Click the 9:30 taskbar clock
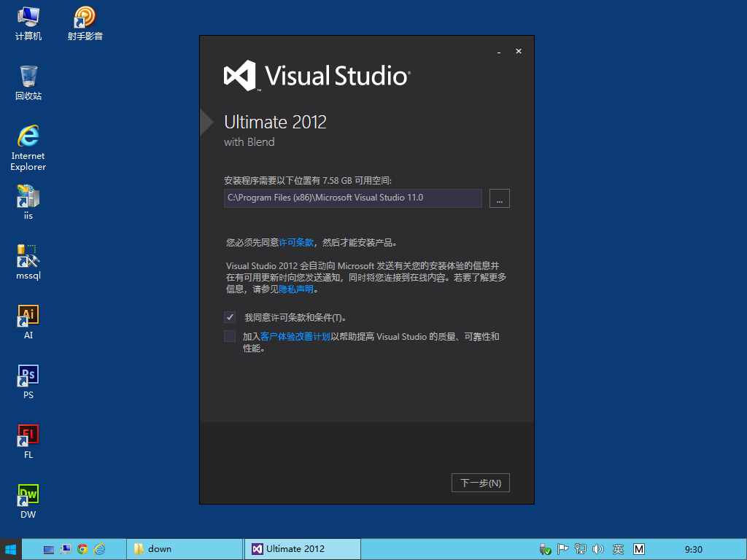Viewport: 747px width, 560px height. [694, 550]
